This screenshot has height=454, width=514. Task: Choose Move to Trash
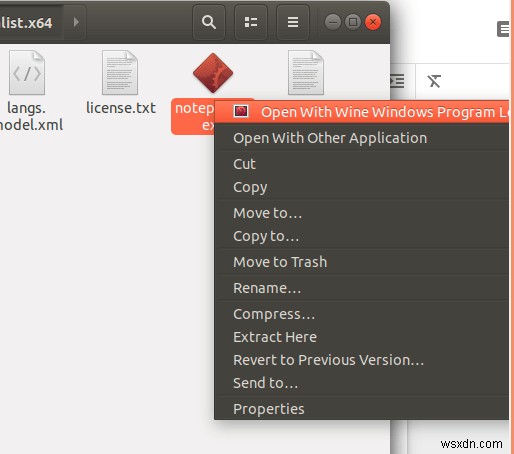tap(362, 262)
